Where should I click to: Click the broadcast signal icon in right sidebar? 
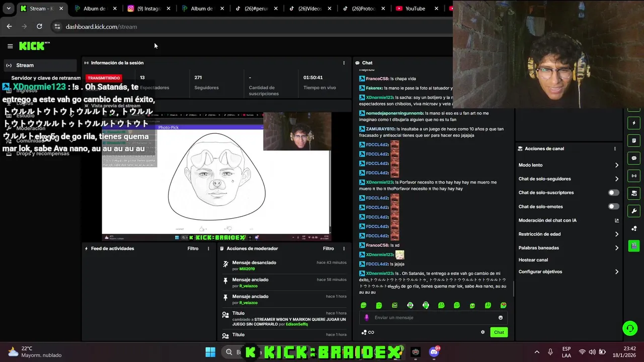pos(634,175)
